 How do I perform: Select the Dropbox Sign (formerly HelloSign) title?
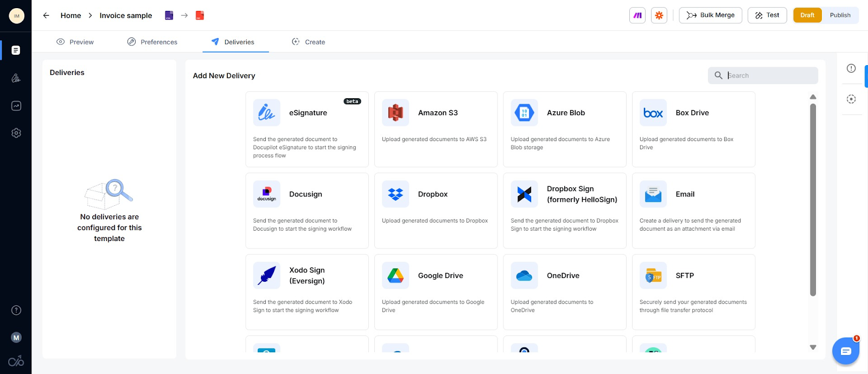582,194
